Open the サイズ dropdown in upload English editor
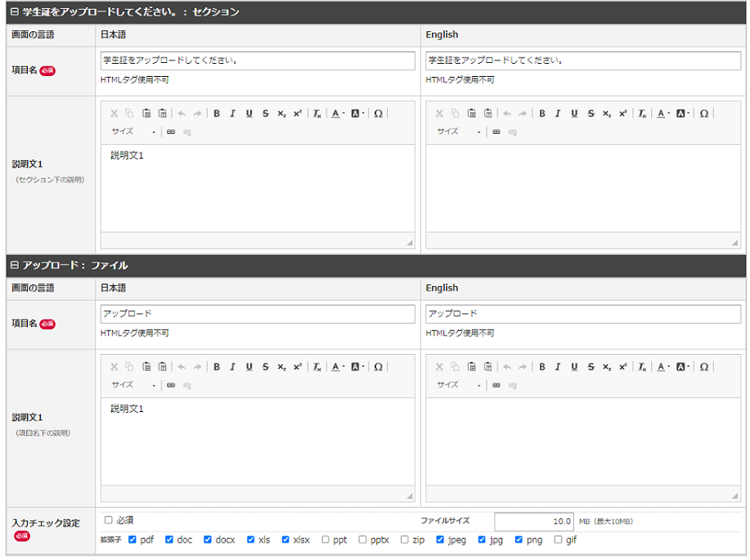This screenshot has height=560, width=750. tap(458, 385)
